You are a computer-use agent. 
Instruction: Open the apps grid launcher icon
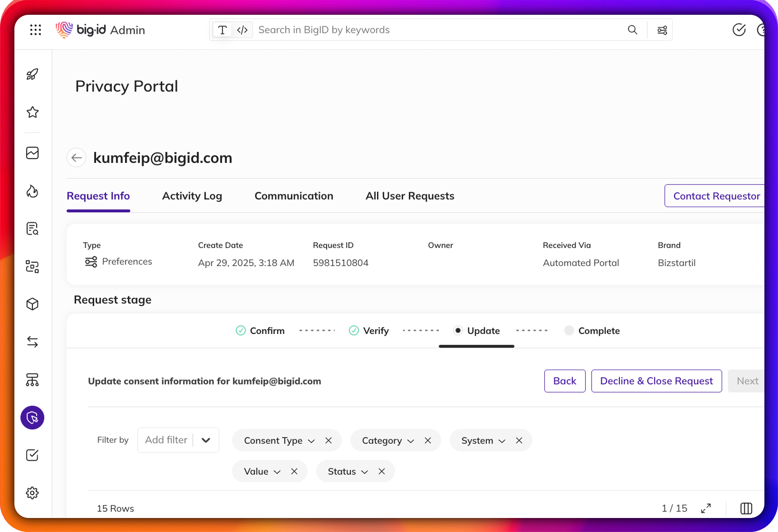[35, 30]
